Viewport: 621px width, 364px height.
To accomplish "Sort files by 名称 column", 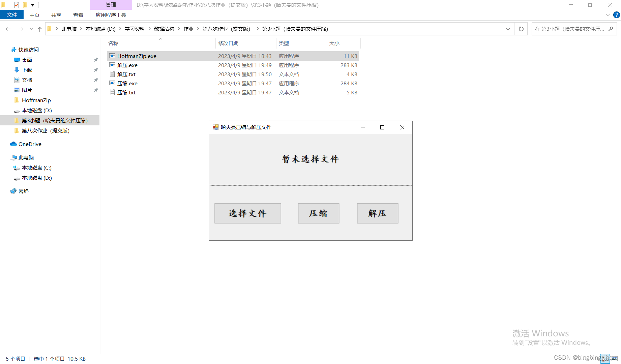I will (x=161, y=43).
